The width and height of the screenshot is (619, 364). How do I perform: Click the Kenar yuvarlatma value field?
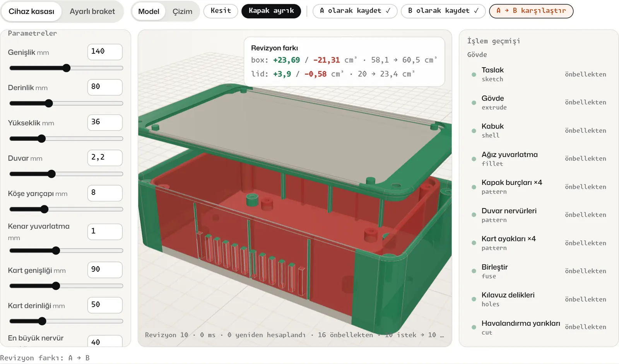tap(105, 231)
